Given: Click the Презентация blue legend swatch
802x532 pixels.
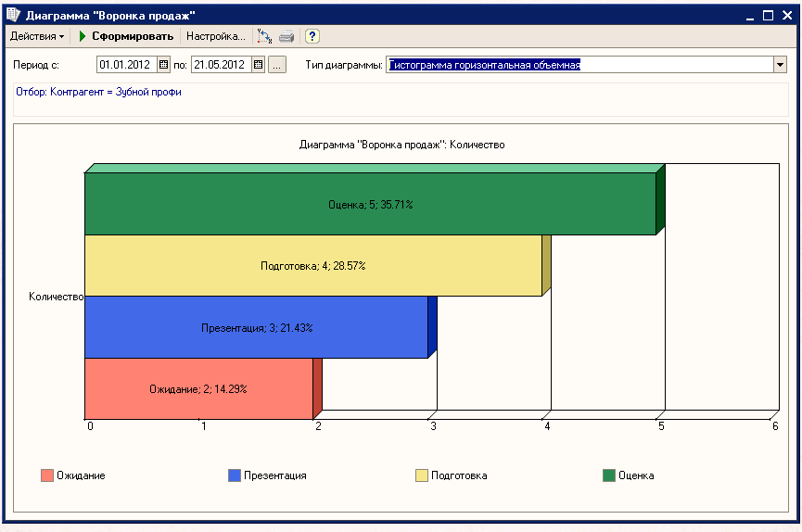Looking at the screenshot, I should click(235, 476).
